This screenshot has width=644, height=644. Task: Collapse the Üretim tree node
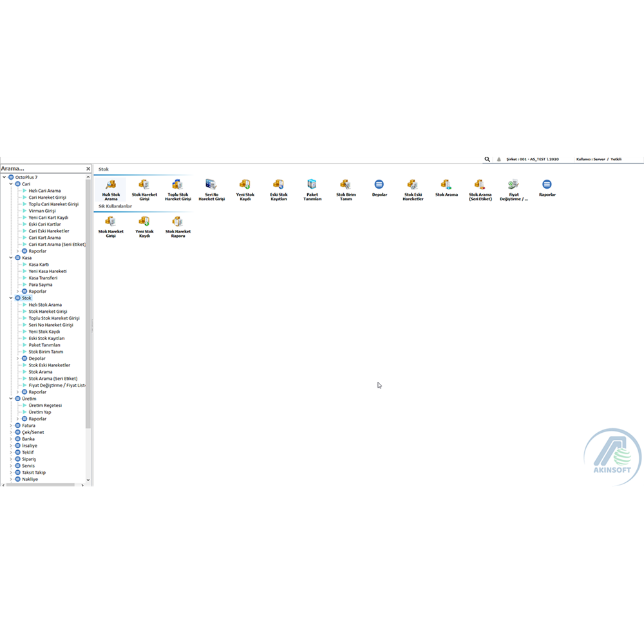point(11,399)
